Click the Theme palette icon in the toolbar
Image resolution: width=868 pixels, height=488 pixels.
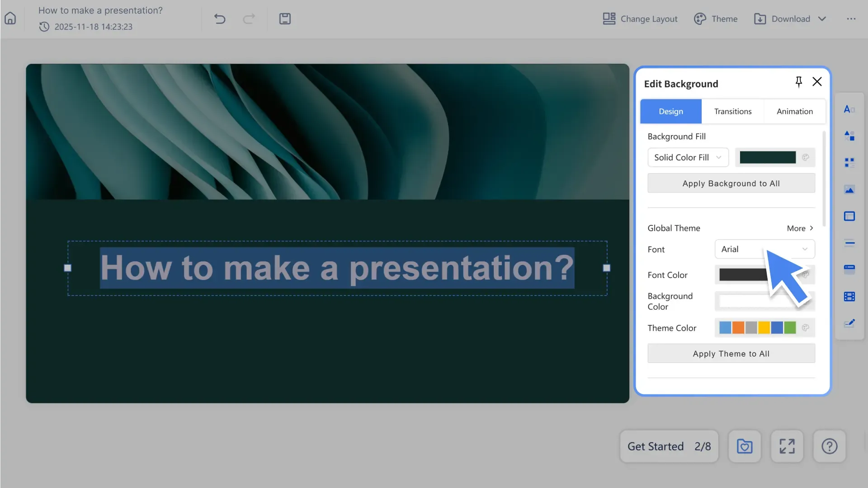(700, 19)
